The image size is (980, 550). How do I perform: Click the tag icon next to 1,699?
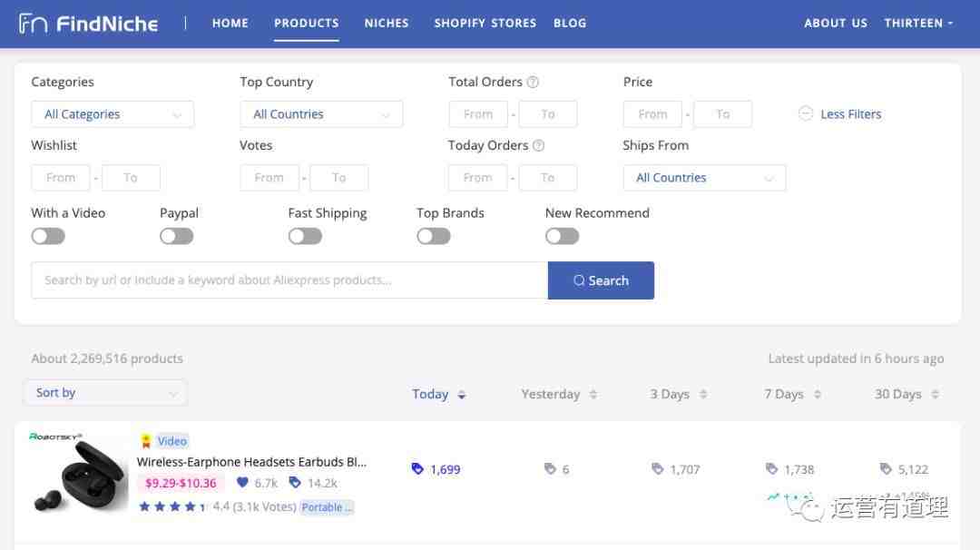tap(417, 468)
